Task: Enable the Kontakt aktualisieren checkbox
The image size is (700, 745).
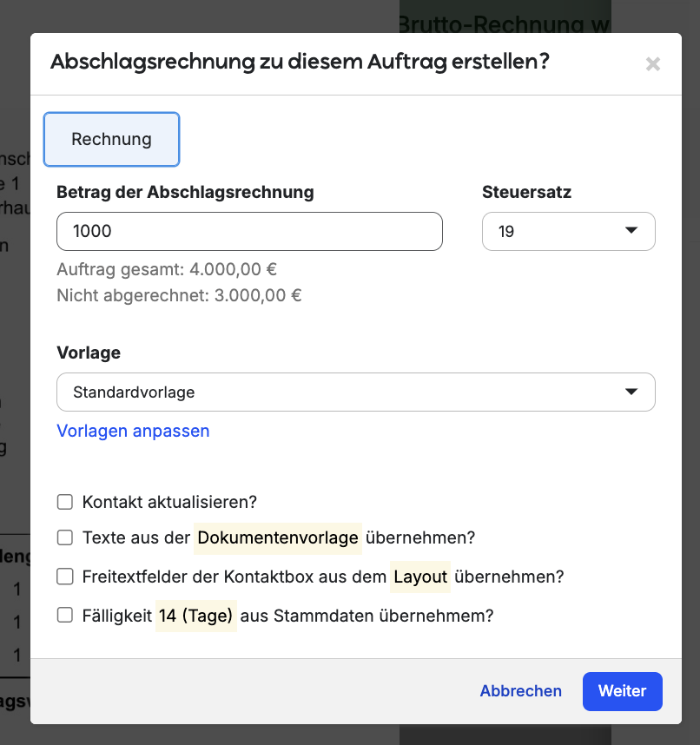Action: [65, 502]
